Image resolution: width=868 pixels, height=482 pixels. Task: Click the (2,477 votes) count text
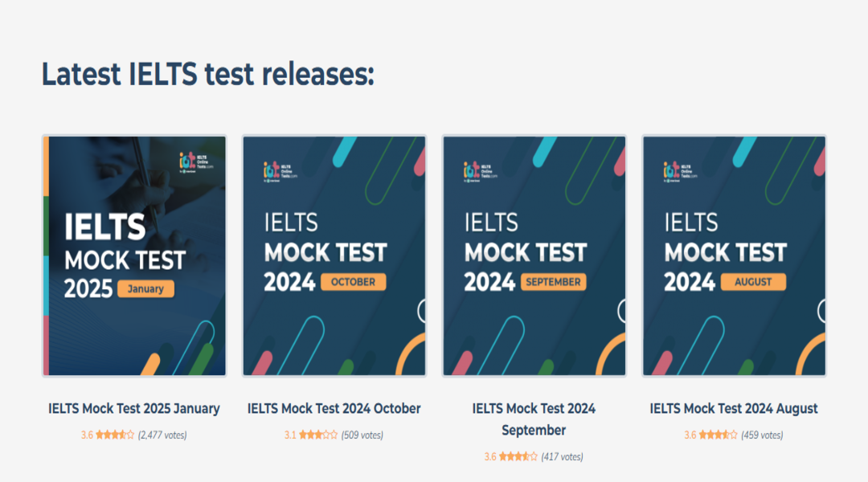162,435
